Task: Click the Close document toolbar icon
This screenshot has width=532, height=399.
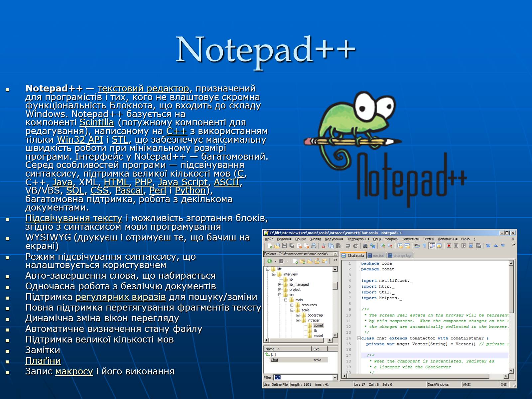Action: point(299,246)
